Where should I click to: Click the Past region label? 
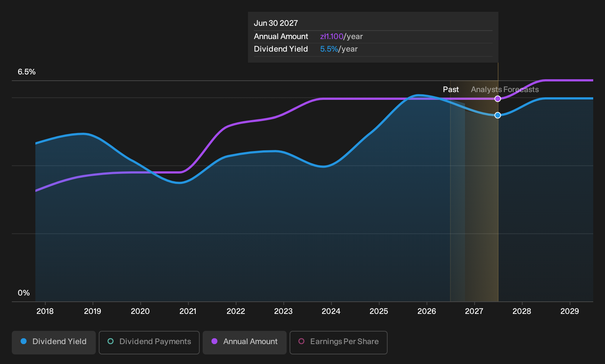click(x=451, y=90)
